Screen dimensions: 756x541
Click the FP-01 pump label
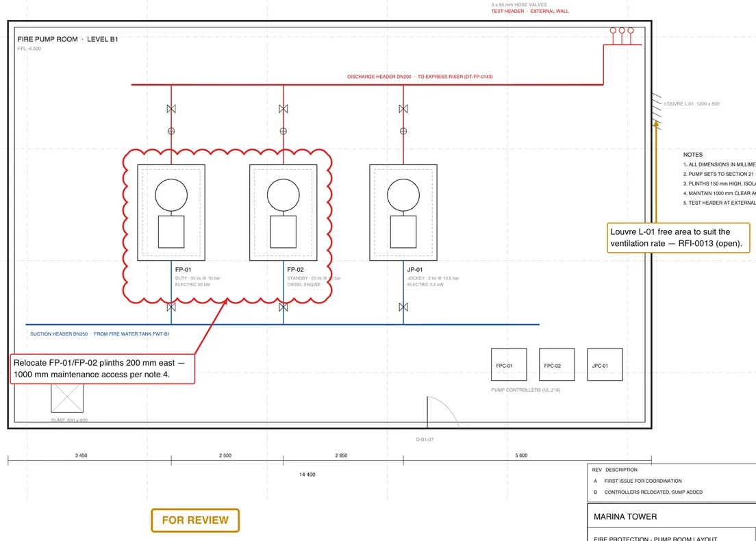point(184,270)
